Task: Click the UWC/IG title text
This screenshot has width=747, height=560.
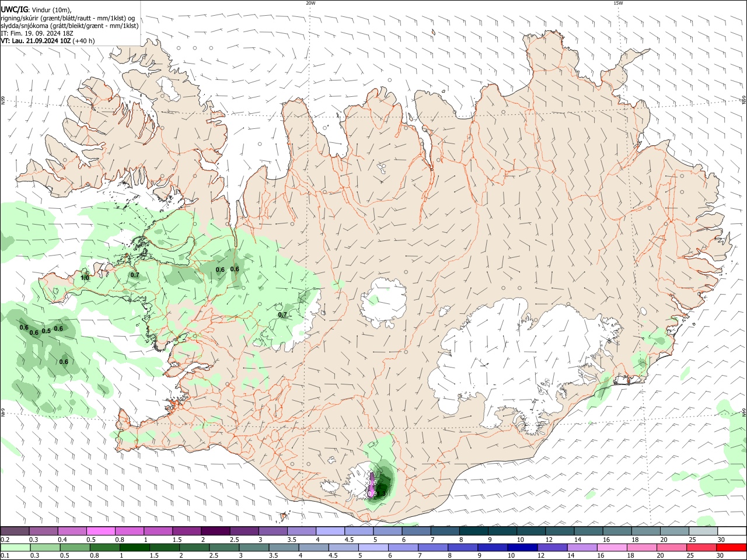Action: [x=15, y=10]
